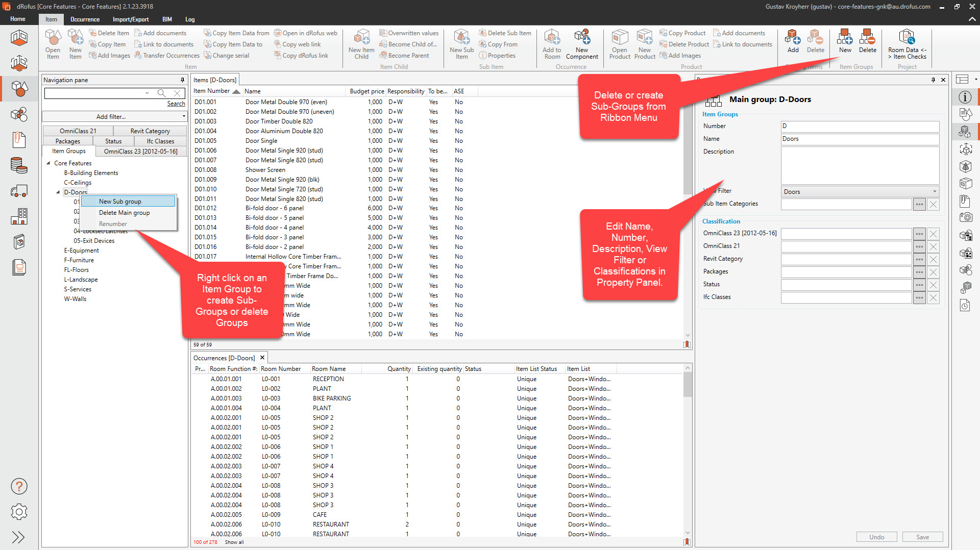
Task: Choose Delete Main group from the context menu
Action: 124,213
